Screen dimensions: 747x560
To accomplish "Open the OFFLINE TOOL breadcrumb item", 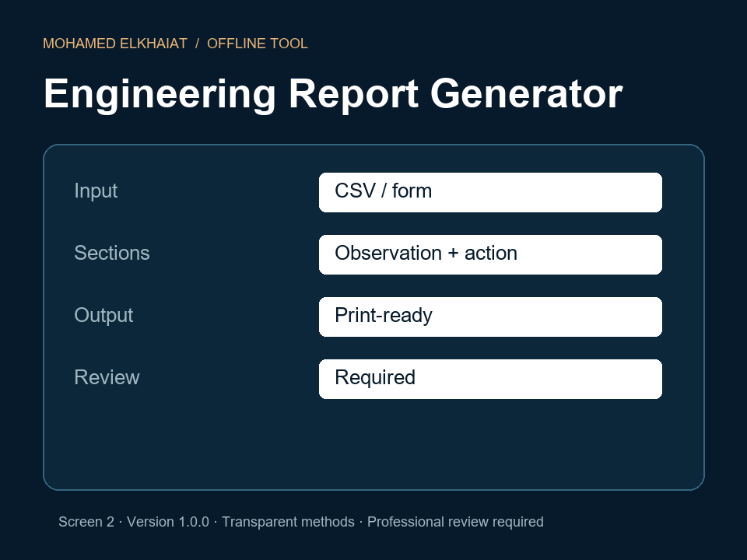I will click(258, 44).
